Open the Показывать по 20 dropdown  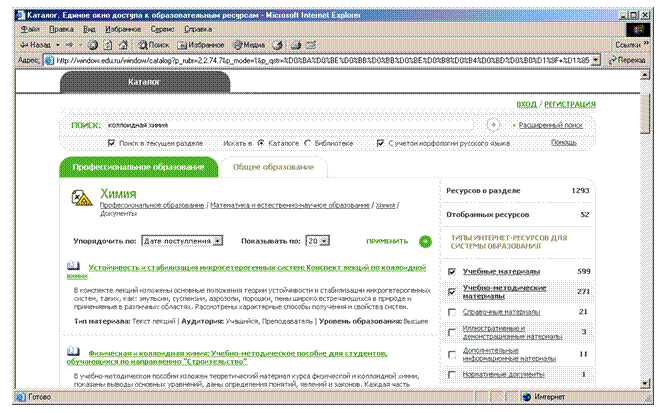tap(318, 241)
